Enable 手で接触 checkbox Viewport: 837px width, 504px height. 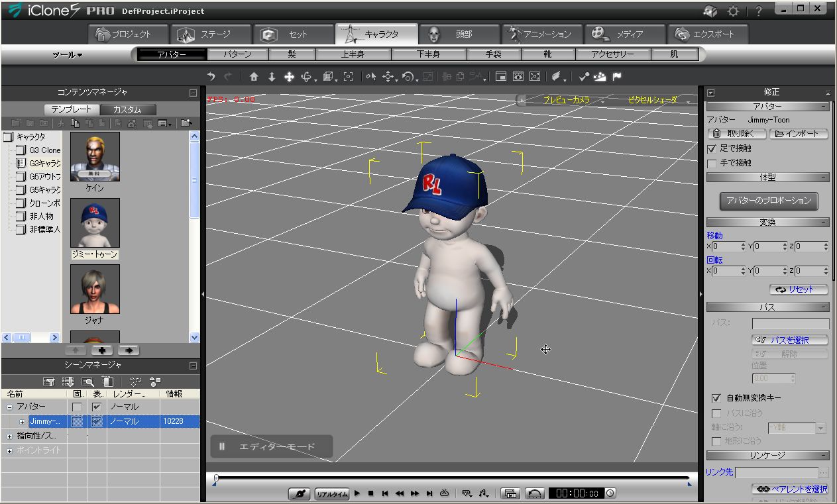point(712,163)
